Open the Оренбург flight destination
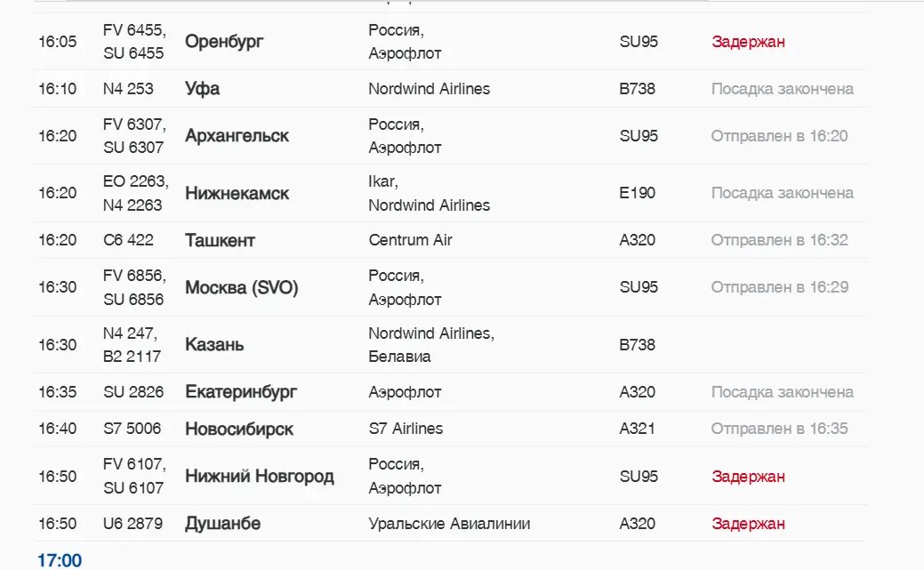The image size is (924, 570). [224, 42]
